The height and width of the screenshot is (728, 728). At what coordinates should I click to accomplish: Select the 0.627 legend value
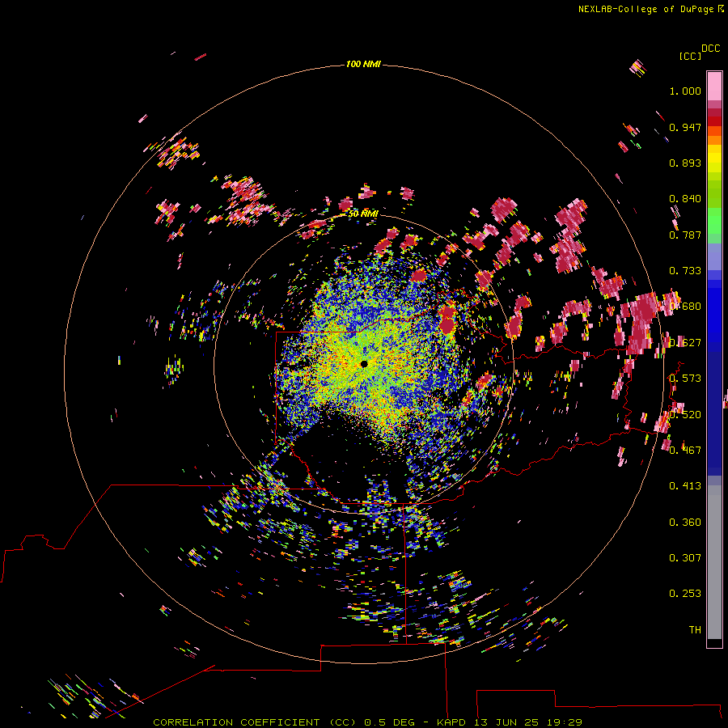(x=685, y=343)
